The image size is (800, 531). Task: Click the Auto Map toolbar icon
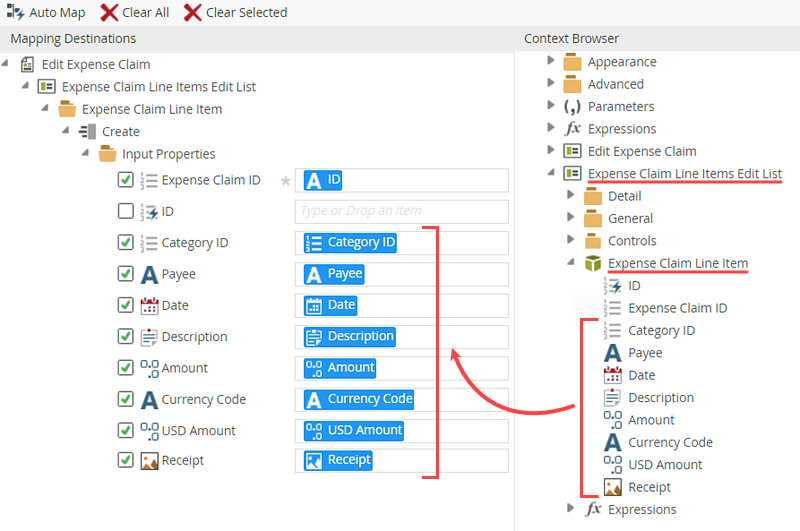coord(15,13)
